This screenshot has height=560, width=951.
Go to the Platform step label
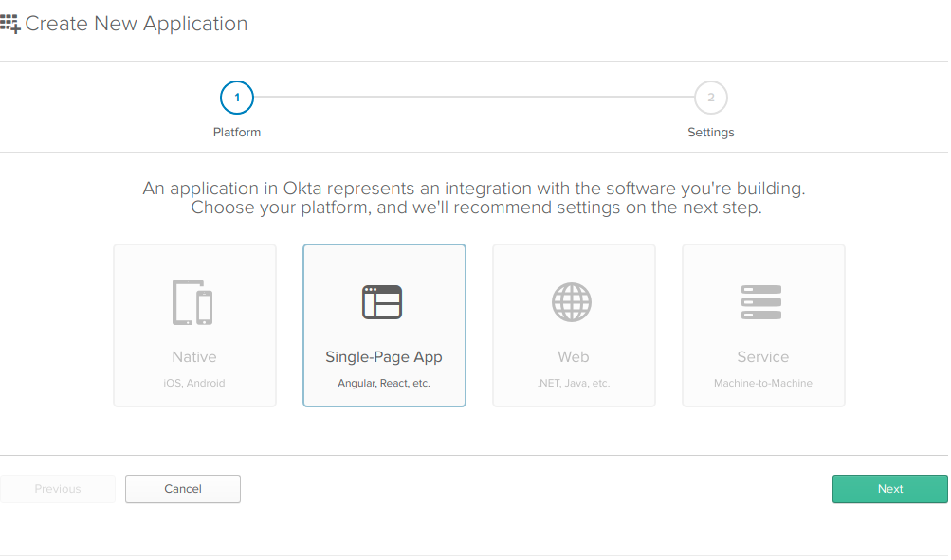point(237,133)
